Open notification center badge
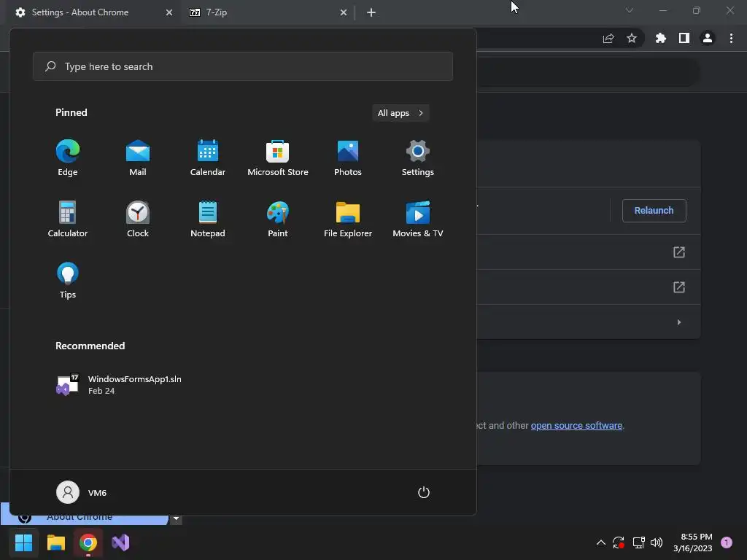 coord(727,542)
